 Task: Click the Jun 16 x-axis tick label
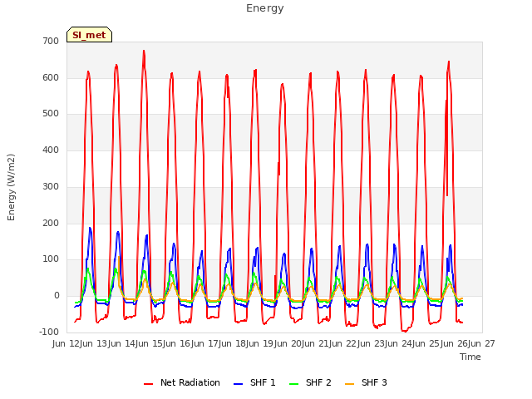[177, 343]
